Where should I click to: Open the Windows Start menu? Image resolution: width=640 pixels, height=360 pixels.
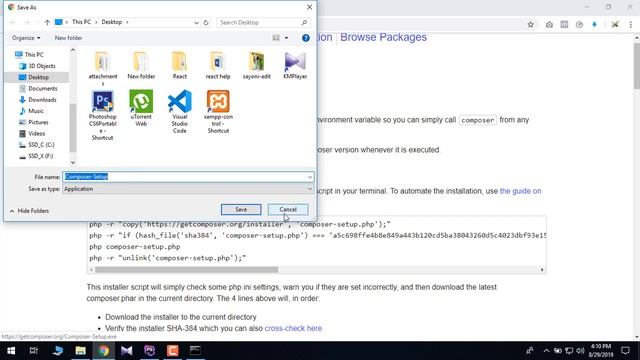tap(11, 351)
